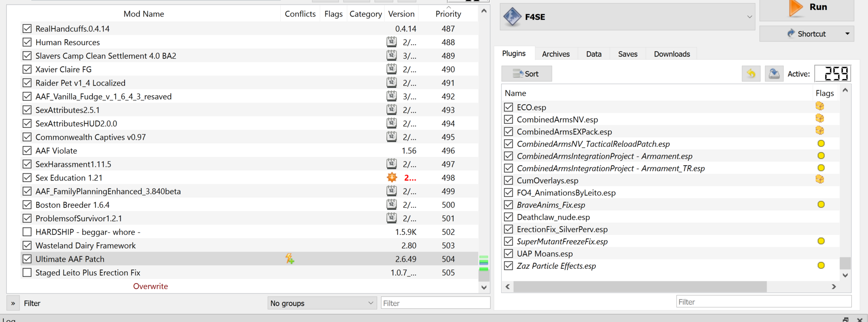Switch to the Plugins tab
Viewport: 868px width, 322px height.
(514, 53)
